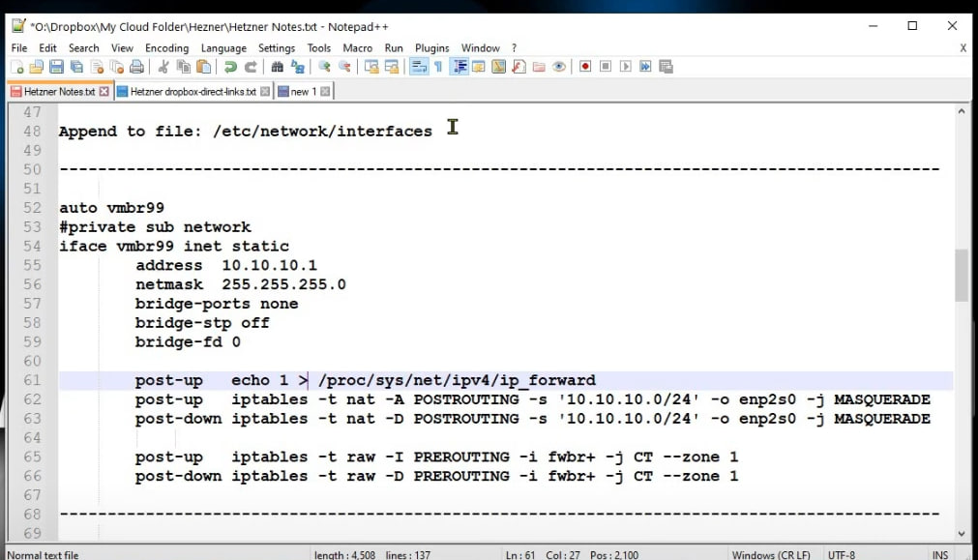Open Find with the binoculars icon
This screenshot has height=560, width=978.
click(x=278, y=67)
